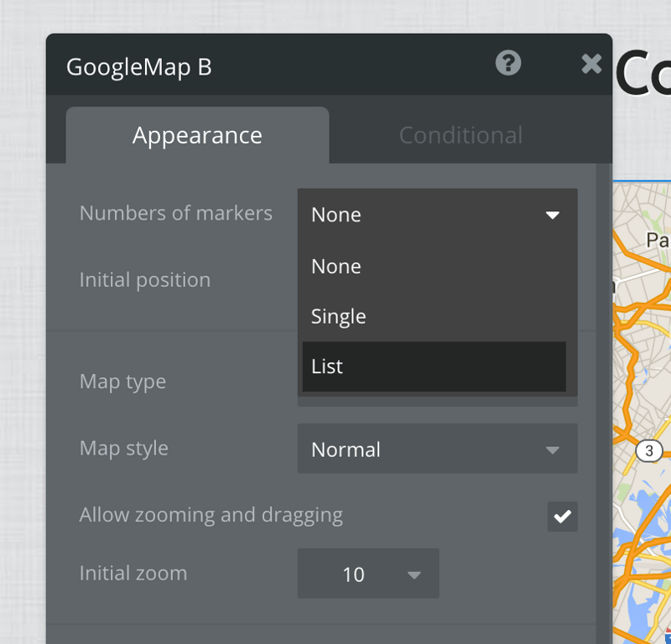Open the Initial zoom dropdown
Image resolution: width=671 pixels, height=644 pixels.
point(367,574)
